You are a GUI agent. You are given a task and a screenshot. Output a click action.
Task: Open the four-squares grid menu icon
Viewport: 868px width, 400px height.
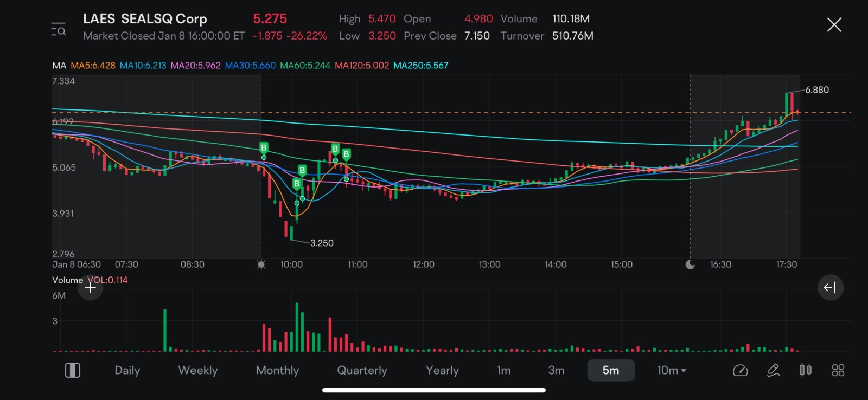tap(838, 370)
